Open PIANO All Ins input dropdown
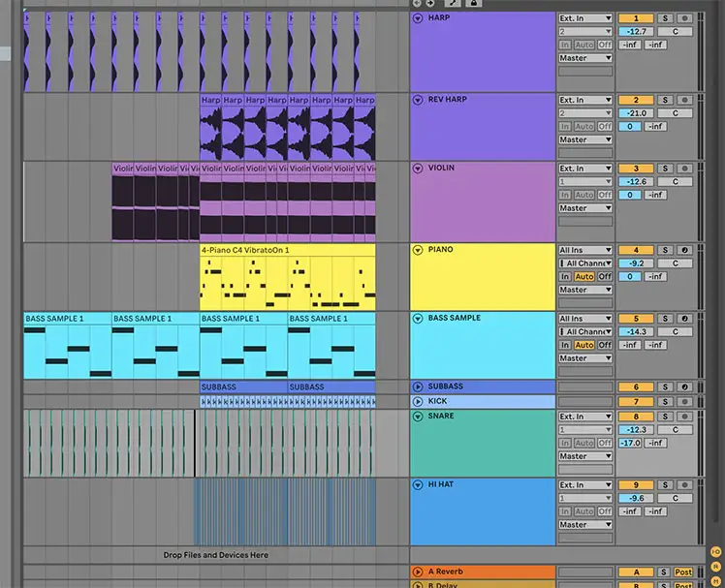Viewport: 725px width, 588px height. pos(585,250)
